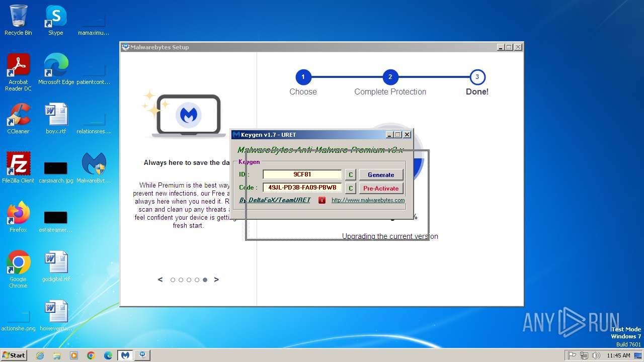Viewport: 644px width, 362px height.
Task: Copy the ID using its C button
Action: pos(351,174)
